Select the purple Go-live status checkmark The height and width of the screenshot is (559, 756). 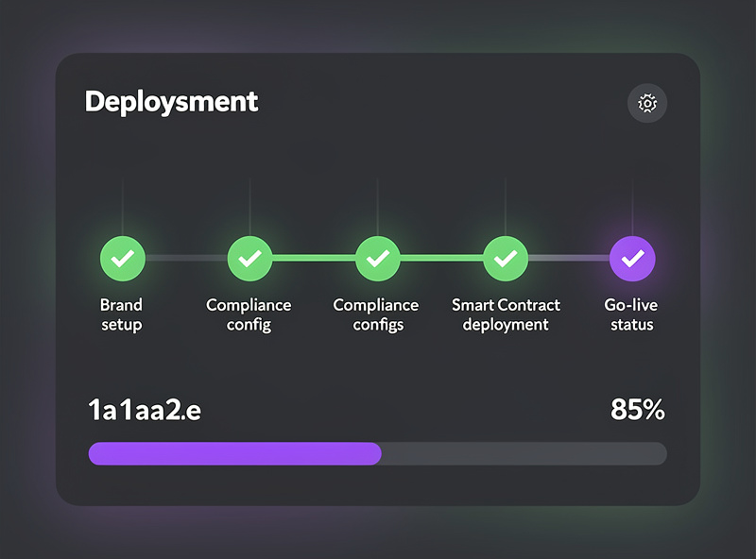pyautogui.click(x=633, y=258)
